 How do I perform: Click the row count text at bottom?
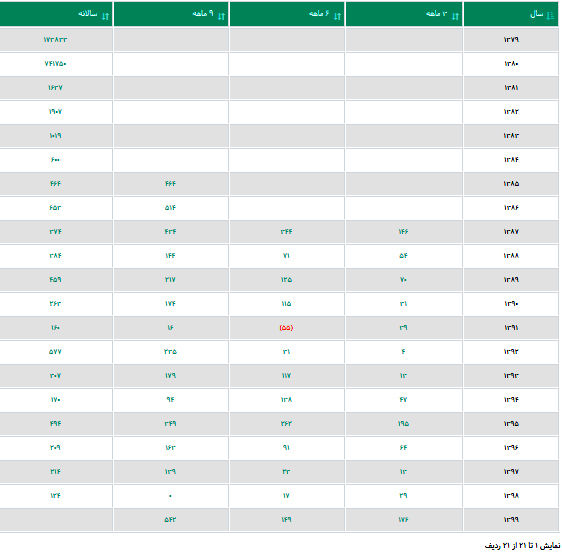[x=522, y=546]
